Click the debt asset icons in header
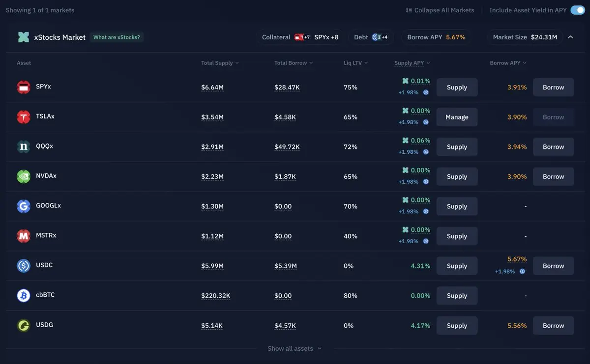590x364 pixels. [380, 37]
